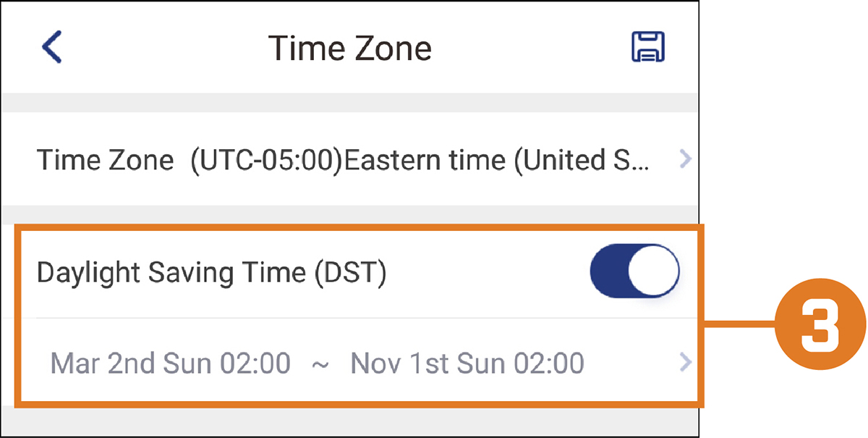Click the white knob of the DST toggle
868x438 pixels.
click(653, 271)
